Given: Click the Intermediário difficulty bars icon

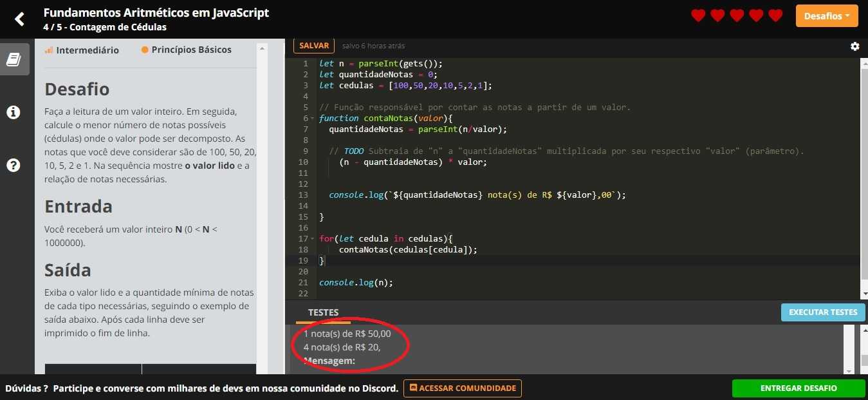Looking at the screenshot, I should pos(48,49).
